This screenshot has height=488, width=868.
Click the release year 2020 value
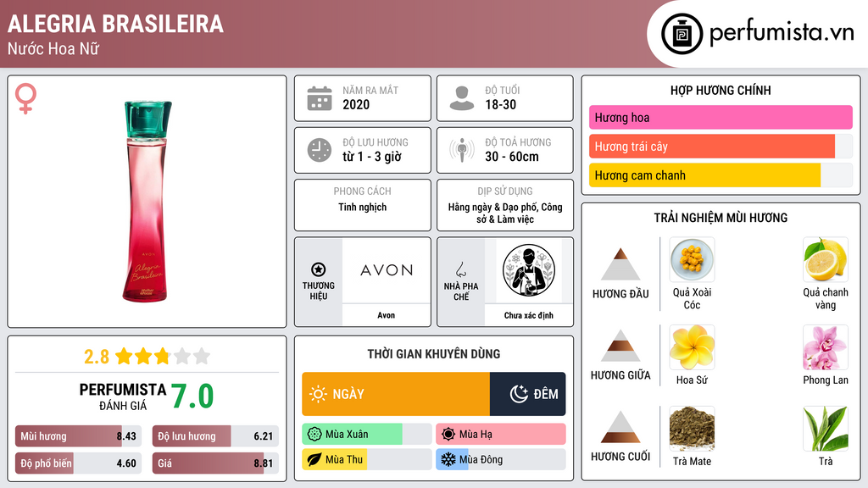(356, 104)
